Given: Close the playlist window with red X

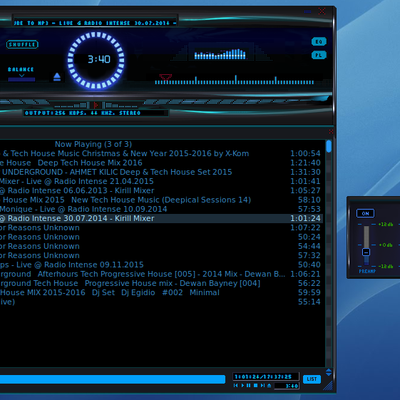Looking at the screenshot, I should [331, 131].
